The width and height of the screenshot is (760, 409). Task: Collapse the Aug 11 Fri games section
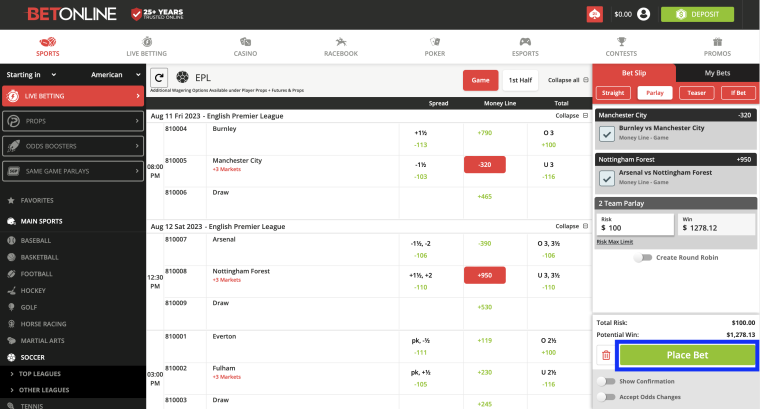tap(571, 116)
